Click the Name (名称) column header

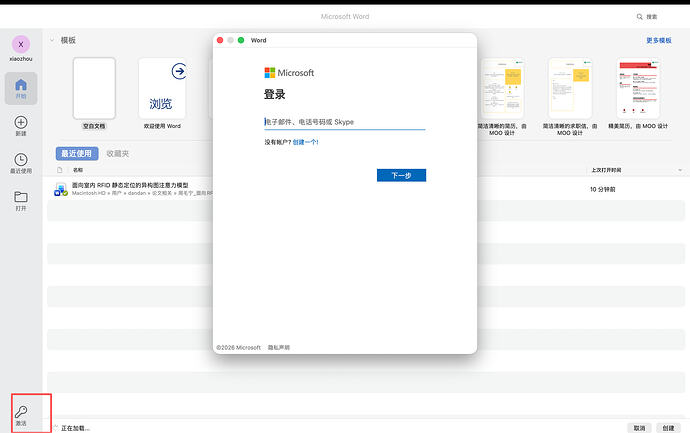point(78,170)
